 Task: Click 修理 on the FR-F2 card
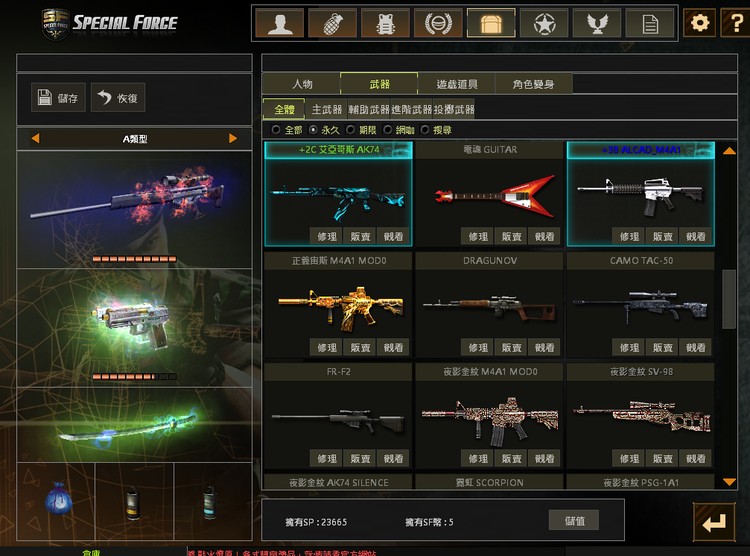[x=327, y=458]
